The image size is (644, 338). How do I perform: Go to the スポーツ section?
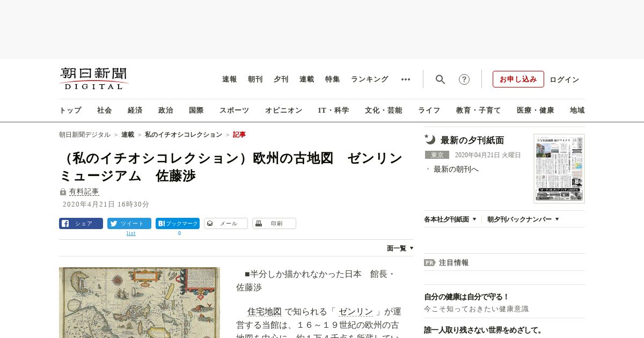pos(234,111)
